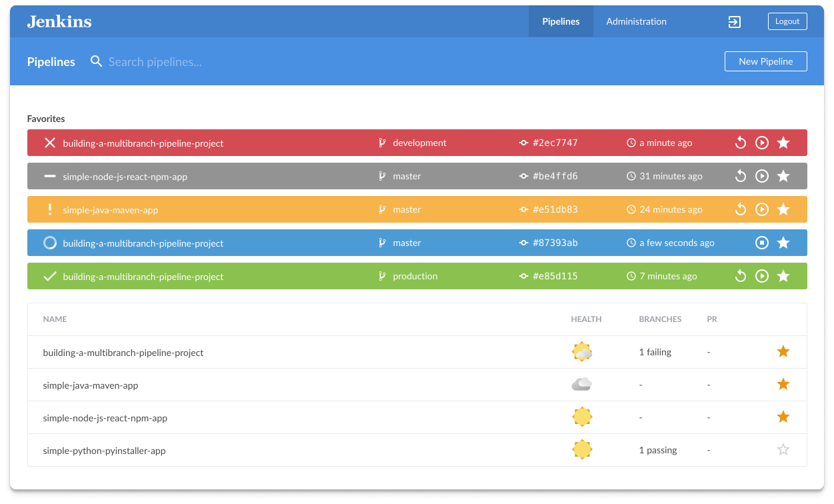
Task: Click the BRANCHES column header
Action: (x=660, y=319)
